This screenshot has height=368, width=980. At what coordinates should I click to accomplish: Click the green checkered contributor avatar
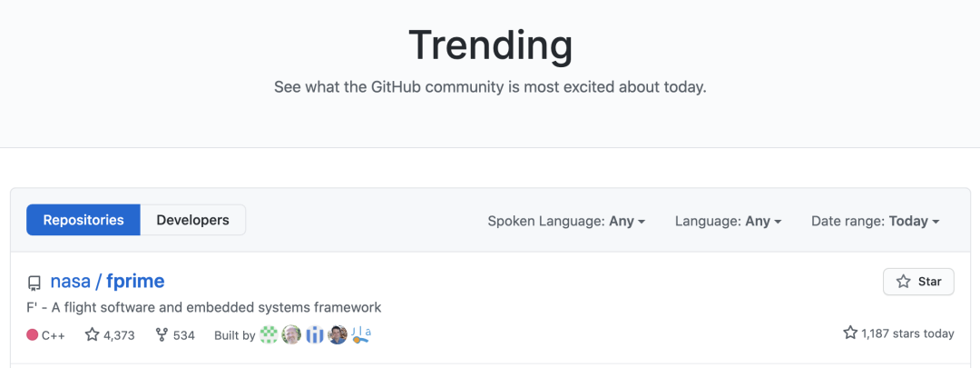tap(269, 334)
